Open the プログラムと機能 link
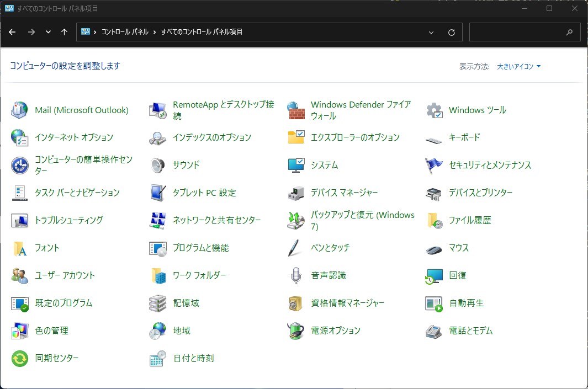Viewport: 588px width, 389px height. (x=200, y=248)
